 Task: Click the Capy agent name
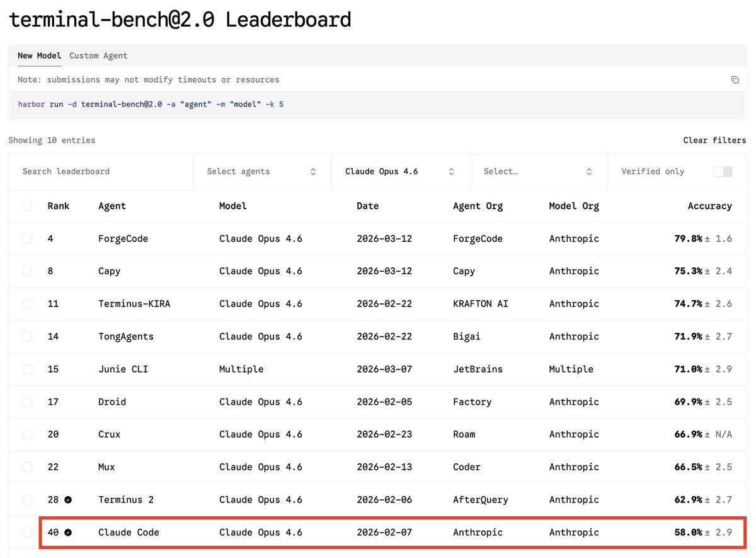coord(109,271)
